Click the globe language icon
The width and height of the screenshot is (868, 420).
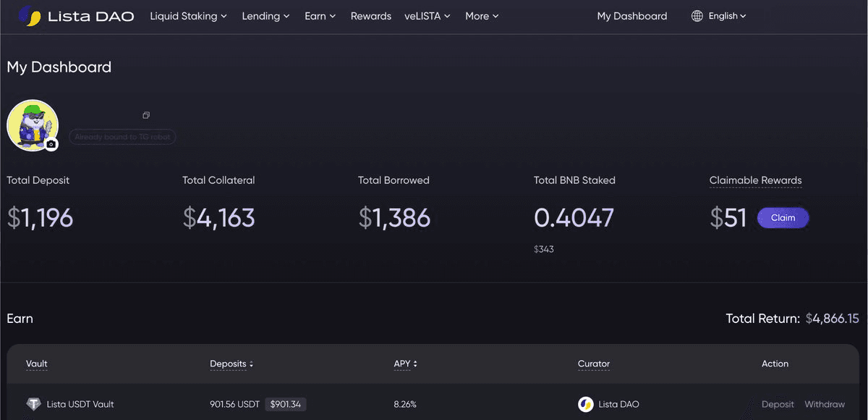697,16
